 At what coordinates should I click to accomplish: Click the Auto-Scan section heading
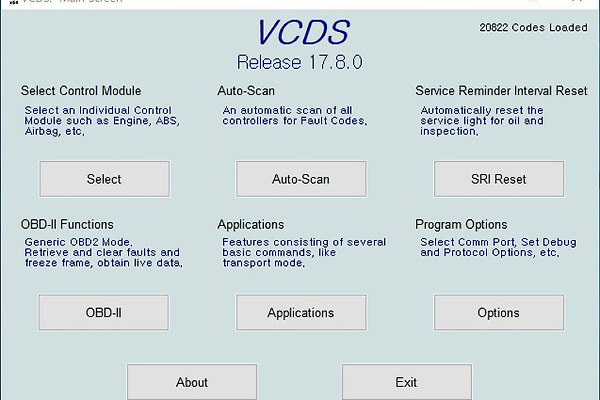[x=246, y=91]
